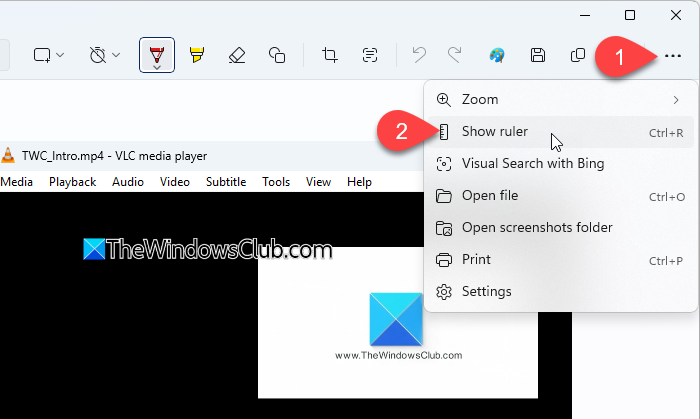The height and width of the screenshot is (419, 700).
Task: Click the See more three-dots button
Action: (x=672, y=56)
